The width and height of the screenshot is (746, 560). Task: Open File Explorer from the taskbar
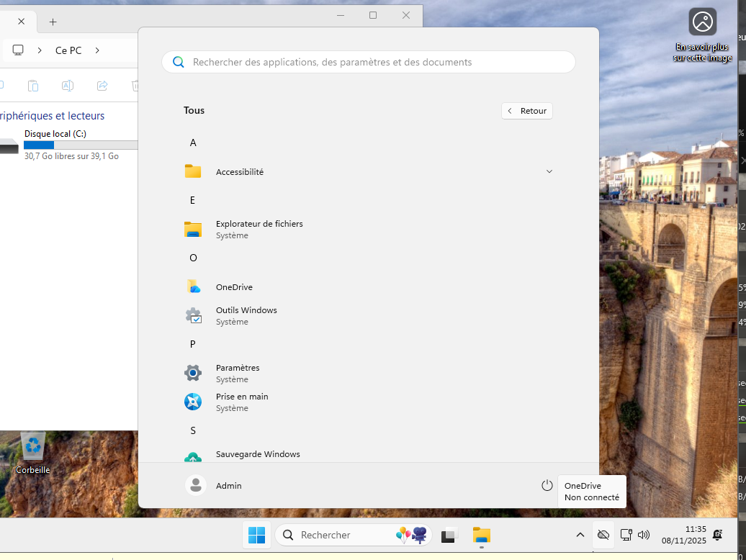click(x=482, y=536)
